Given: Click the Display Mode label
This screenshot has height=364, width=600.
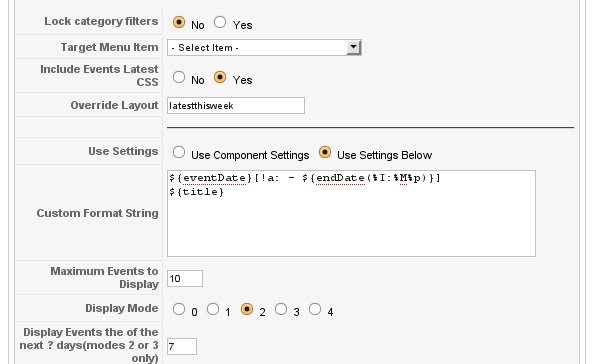Looking at the screenshot, I should pyautogui.click(x=121, y=308).
